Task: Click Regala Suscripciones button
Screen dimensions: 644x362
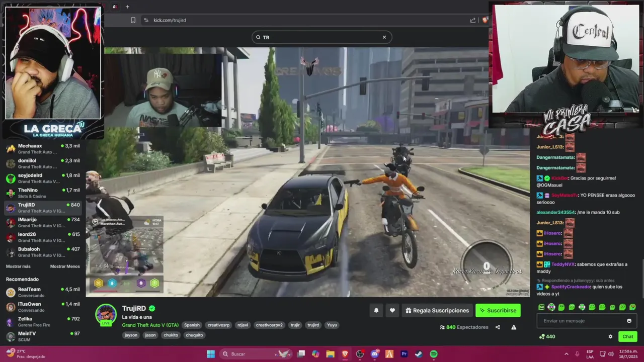Action: click(437, 310)
